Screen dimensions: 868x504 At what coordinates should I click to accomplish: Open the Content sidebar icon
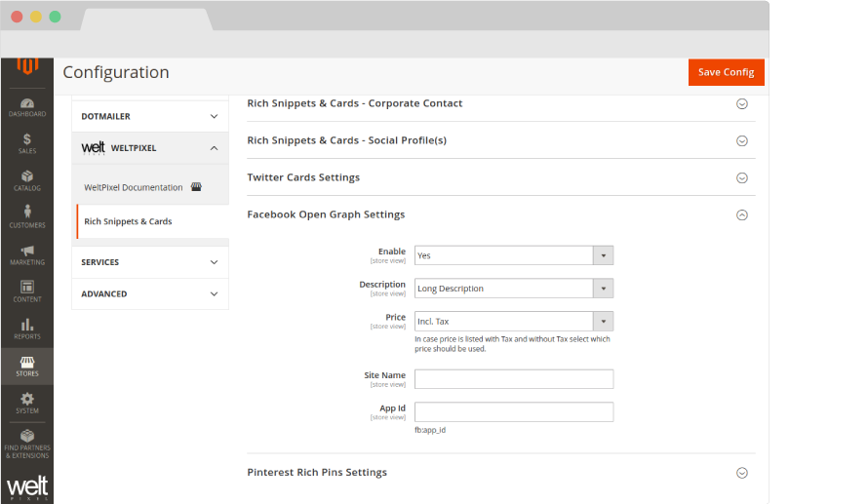(27, 292)
